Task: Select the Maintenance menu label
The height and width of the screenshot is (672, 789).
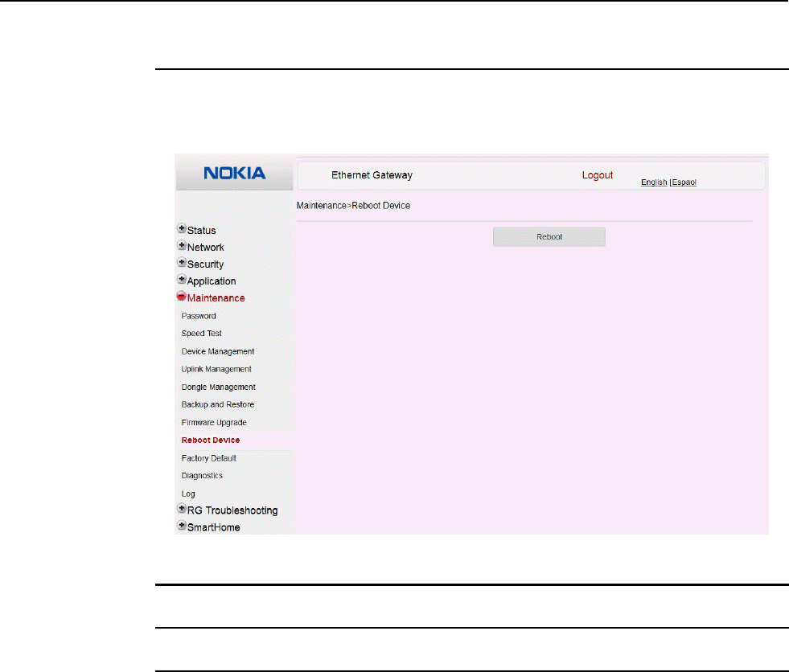Action: (x=216, y=298)
